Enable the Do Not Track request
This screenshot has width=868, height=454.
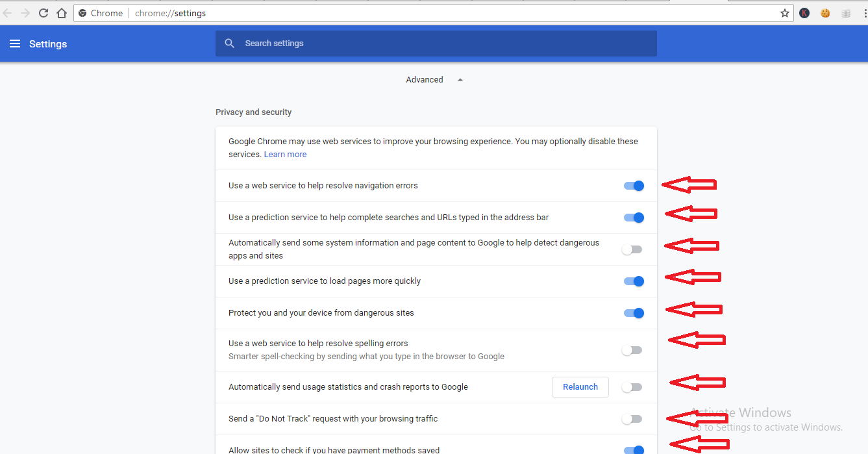632,419
